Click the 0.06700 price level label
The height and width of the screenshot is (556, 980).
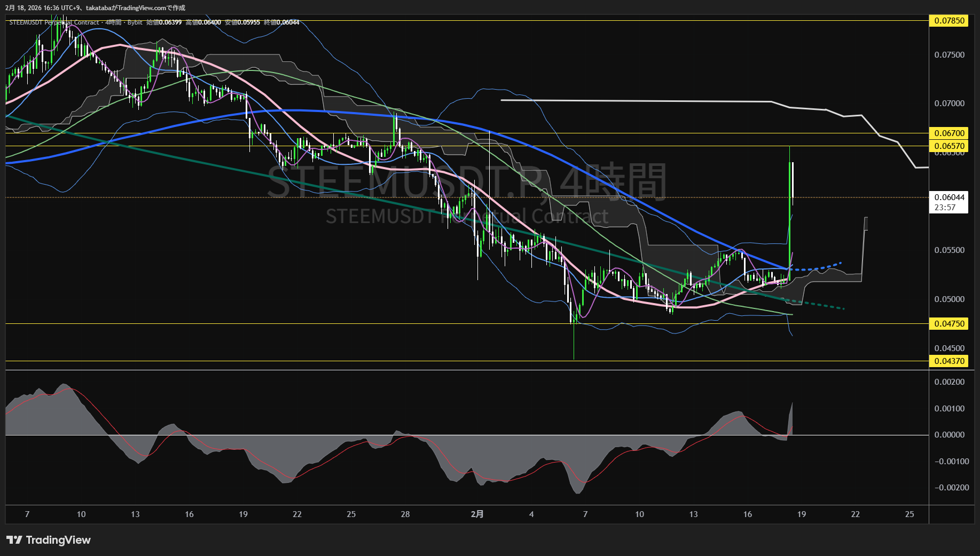(948, 133)
